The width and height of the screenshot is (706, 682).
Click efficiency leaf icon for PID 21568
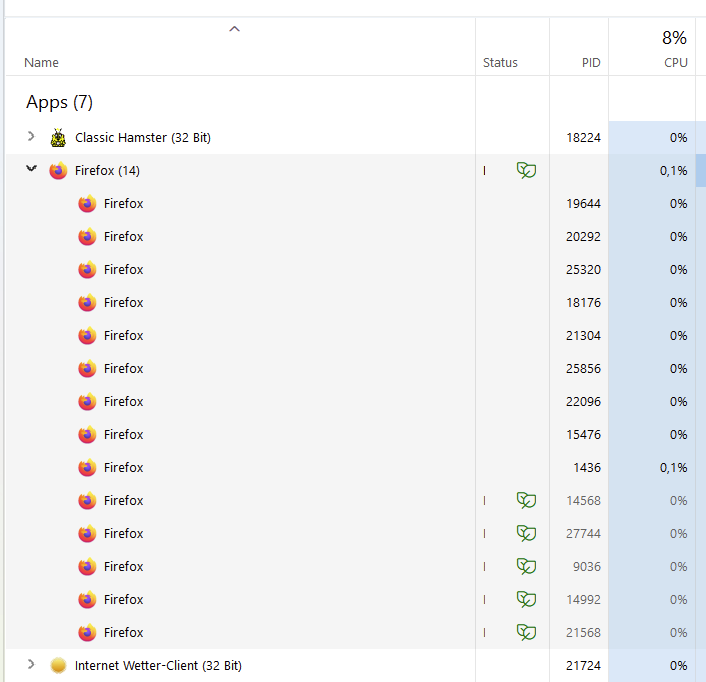(x=526, y=632)
